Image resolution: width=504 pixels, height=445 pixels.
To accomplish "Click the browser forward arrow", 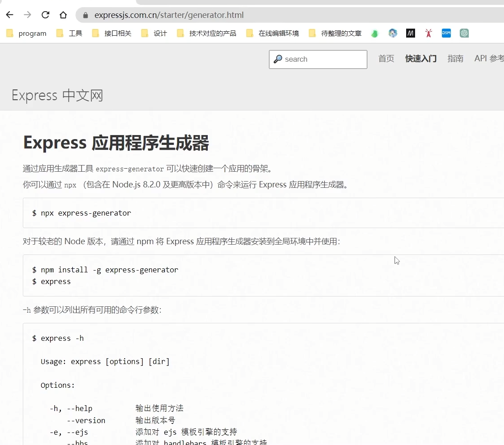I will click(28, 15).
